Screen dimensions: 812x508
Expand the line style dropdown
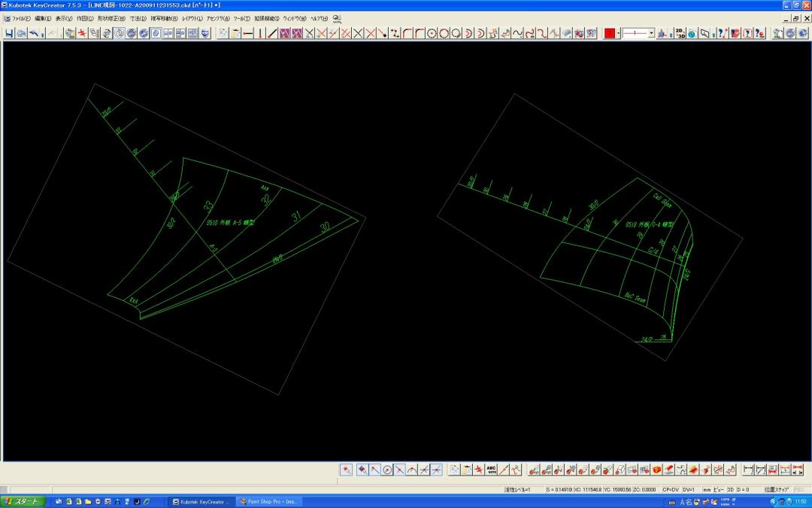pyautogui.click(x=651, y=33)
